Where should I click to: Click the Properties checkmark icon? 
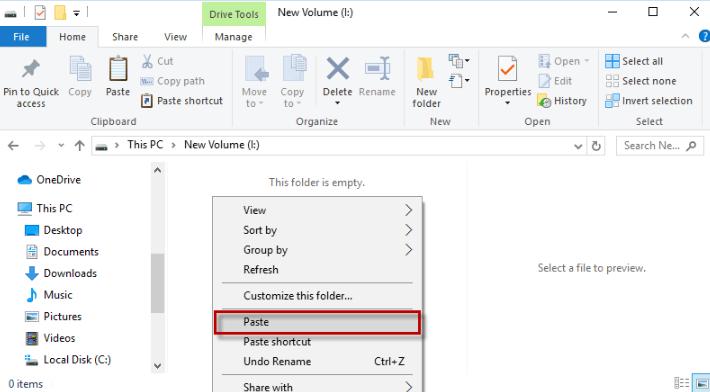[x=507, y=69]
